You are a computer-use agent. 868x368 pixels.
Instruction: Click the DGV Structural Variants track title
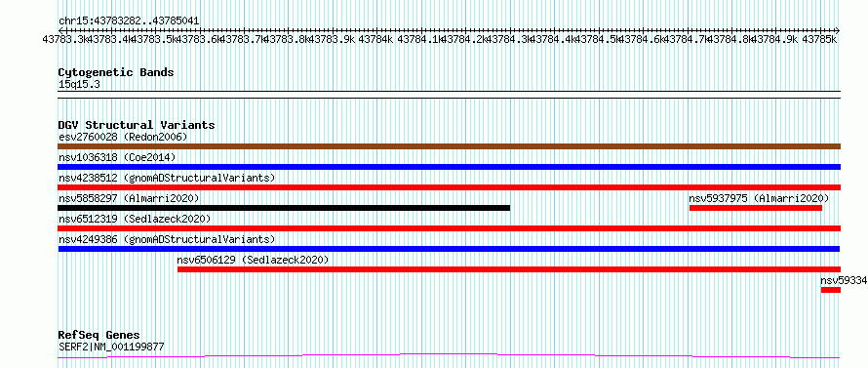137,125
